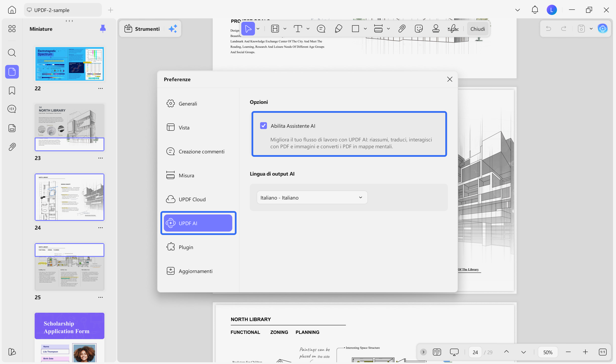Go to previous page arrow
Image resolution: width=616 pixels, height=364 pixels.
click(506, 352)
